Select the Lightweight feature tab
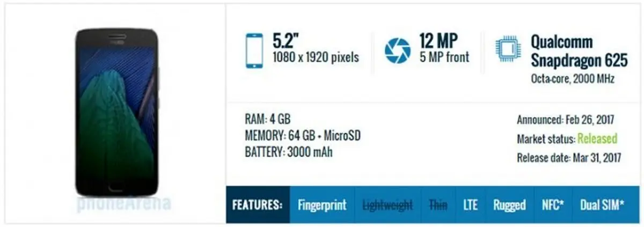Viewport: 644px width, 227px height. [387, 205]
